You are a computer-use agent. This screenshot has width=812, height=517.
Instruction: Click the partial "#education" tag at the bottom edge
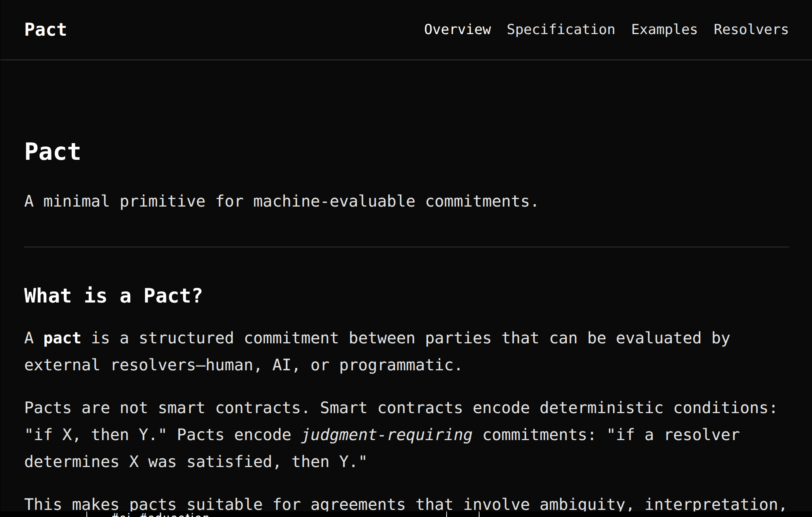(x=174, y=515)
